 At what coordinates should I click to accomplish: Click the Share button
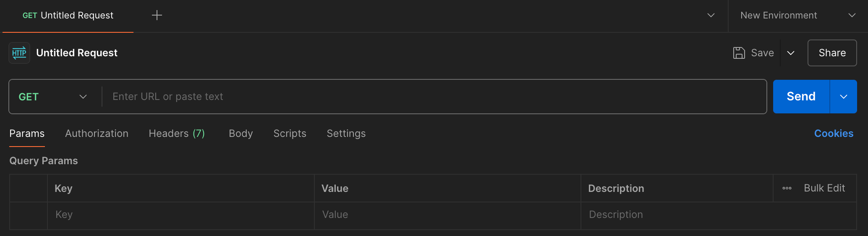click(x=832, y=53)
